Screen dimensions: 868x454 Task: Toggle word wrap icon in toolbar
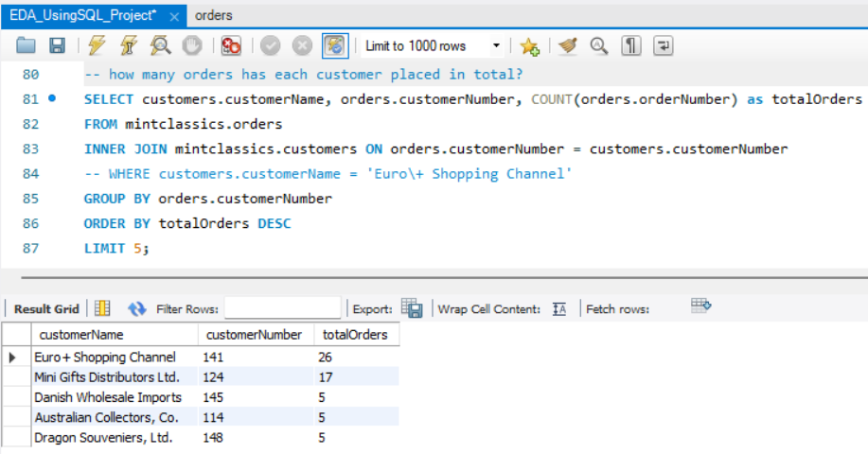(663, 45)
